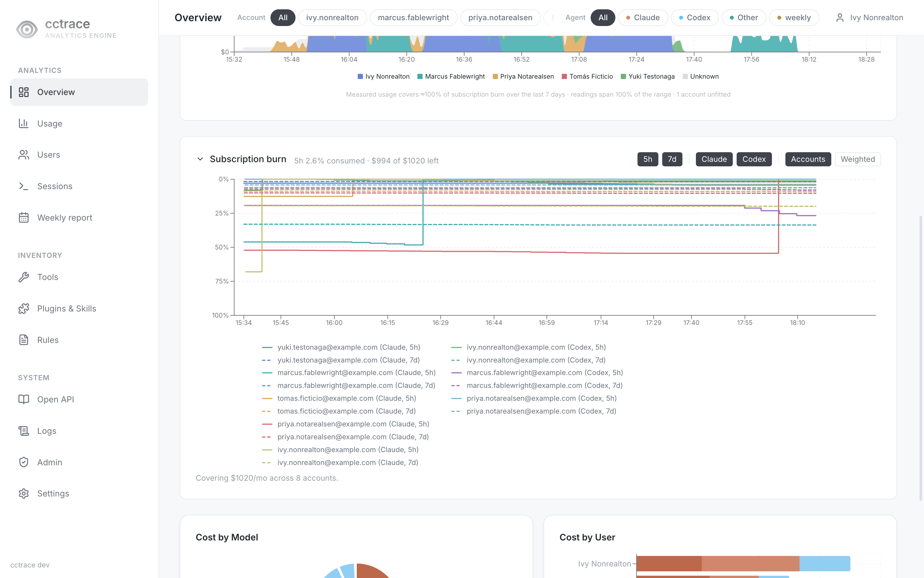Filter agent by Other pill
The width and height of the screenshot is (924, 578).
click(744, 18)
